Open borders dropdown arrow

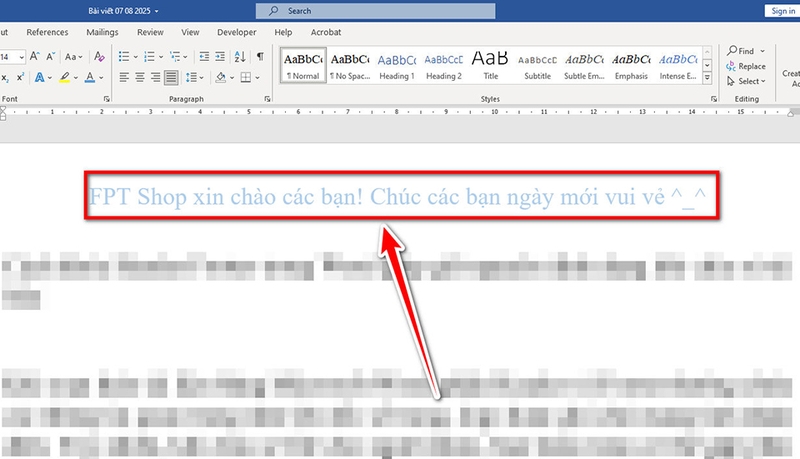click(x=257, y=78)
